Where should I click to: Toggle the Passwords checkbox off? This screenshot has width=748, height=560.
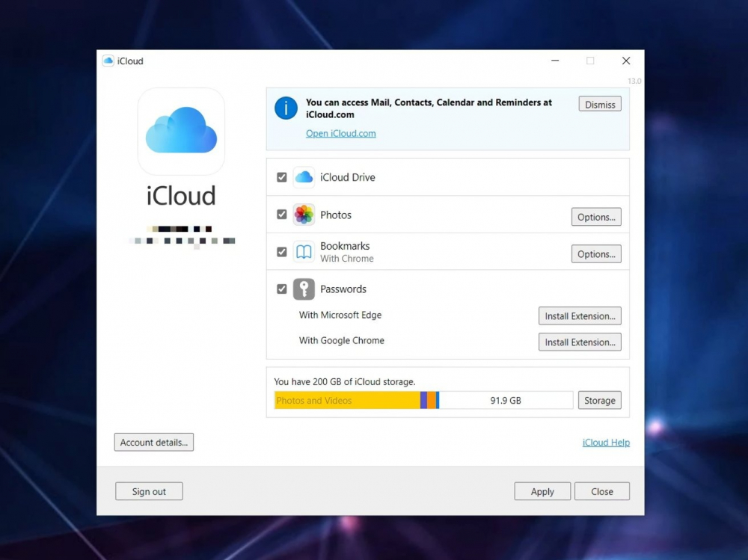(282, 289)
